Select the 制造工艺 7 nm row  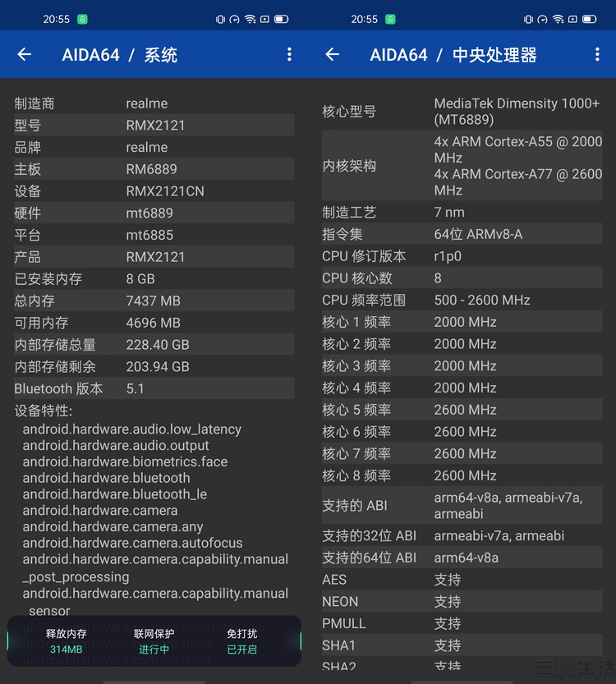point(462,213)
